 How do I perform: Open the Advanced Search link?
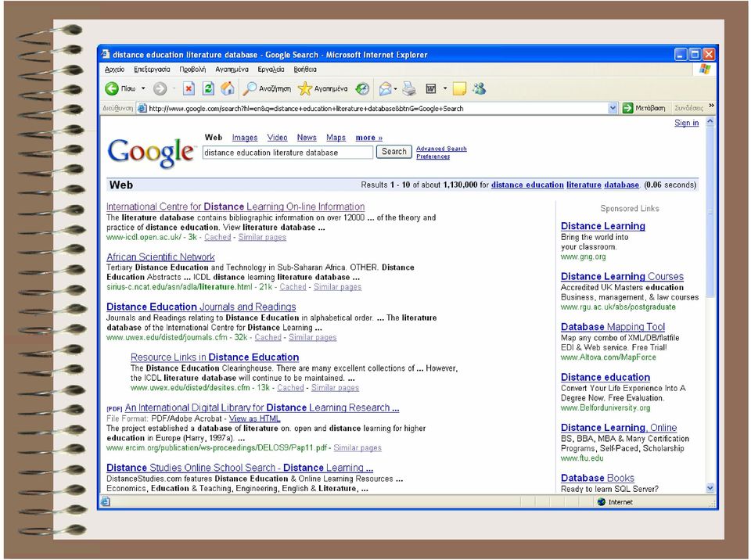441,149
